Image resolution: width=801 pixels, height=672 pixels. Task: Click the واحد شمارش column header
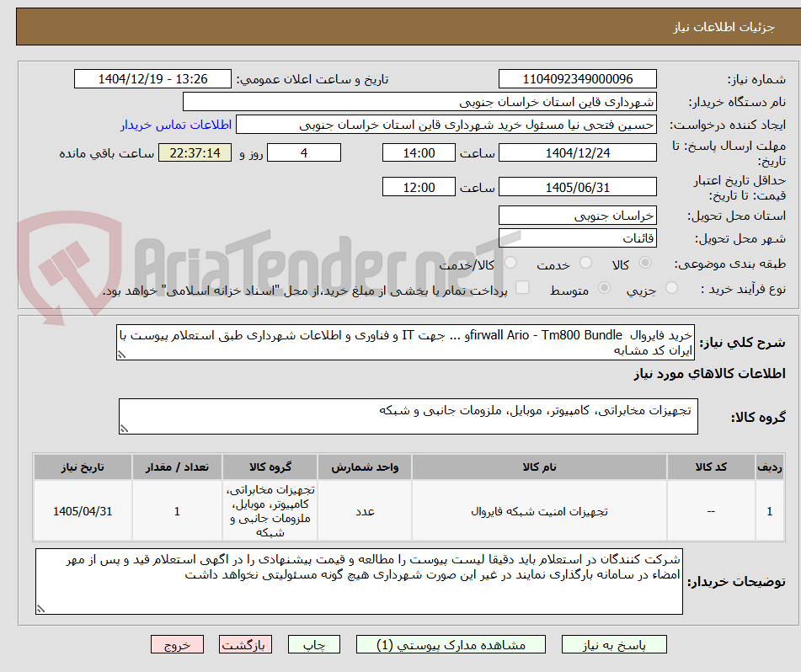click(365, 467)
